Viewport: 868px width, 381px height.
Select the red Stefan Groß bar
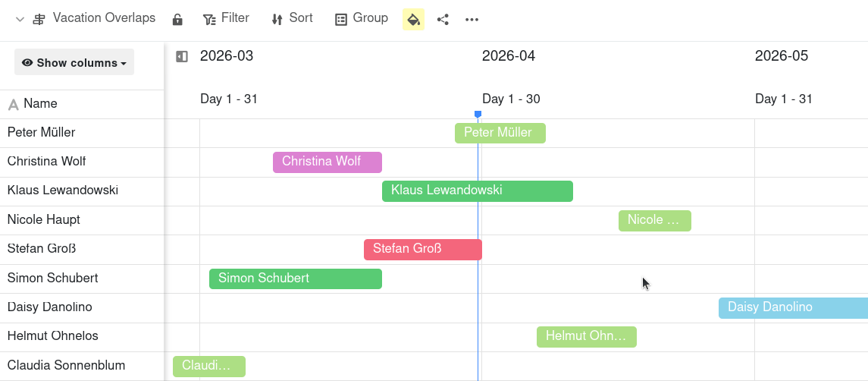(422, 249)
